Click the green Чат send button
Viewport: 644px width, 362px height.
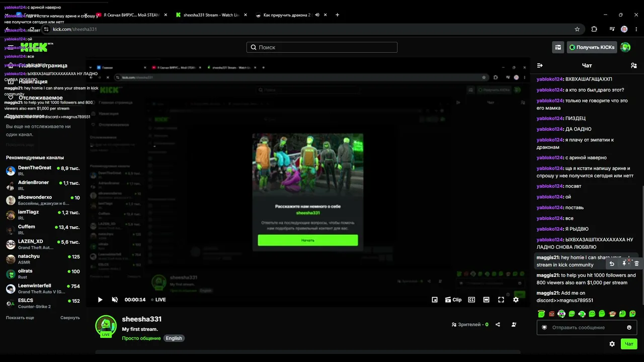click(x=629, y=344)
